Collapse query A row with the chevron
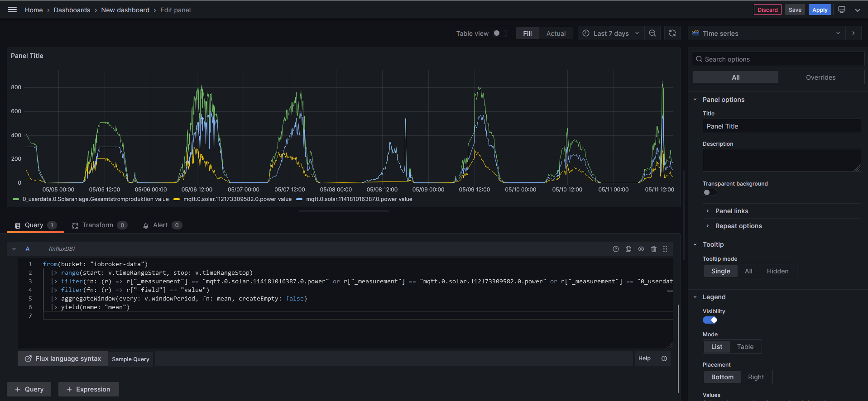868x401 pixels. (14, 249)
